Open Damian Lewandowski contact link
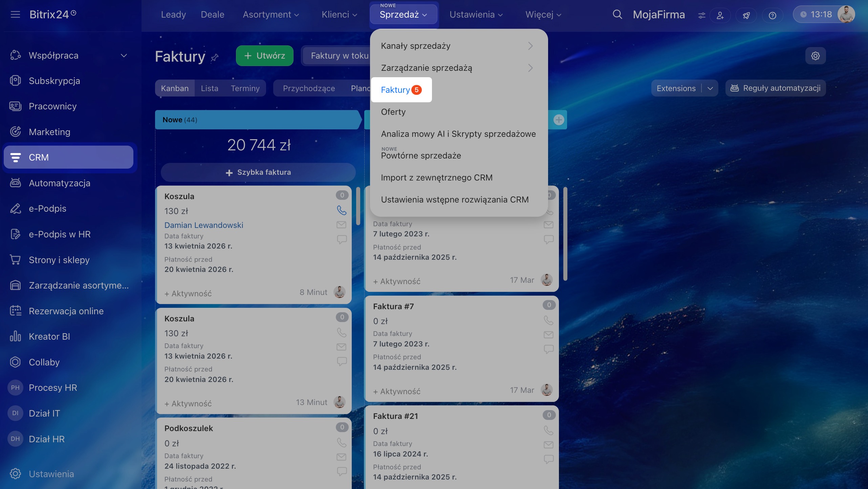 click(x=203, y=225)
